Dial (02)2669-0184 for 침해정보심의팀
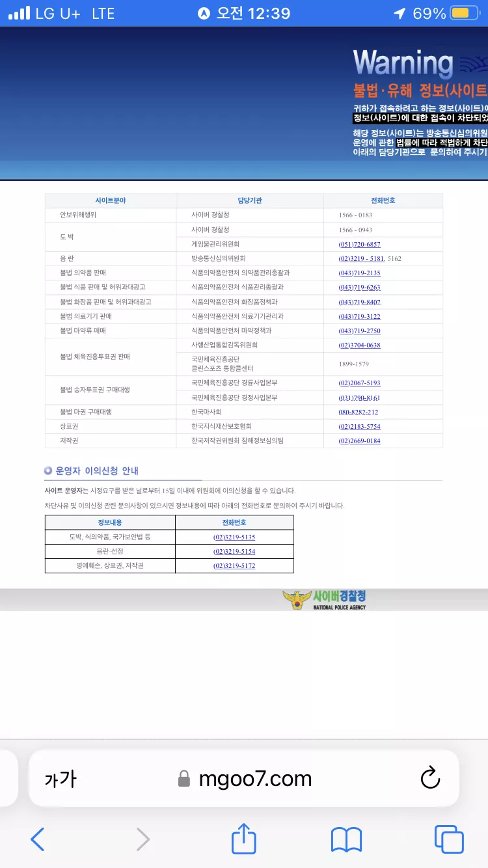Screen dimensions: 488x868 (359, 441)
